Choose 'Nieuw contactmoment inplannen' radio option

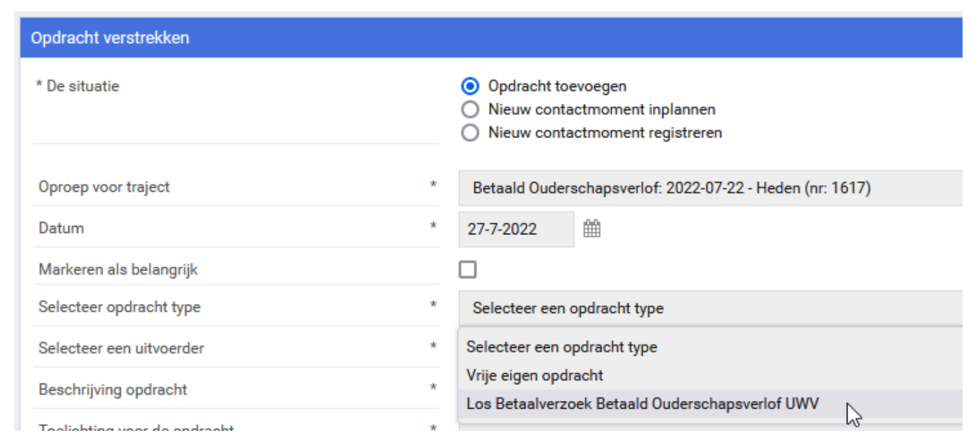tap(471, 109)
